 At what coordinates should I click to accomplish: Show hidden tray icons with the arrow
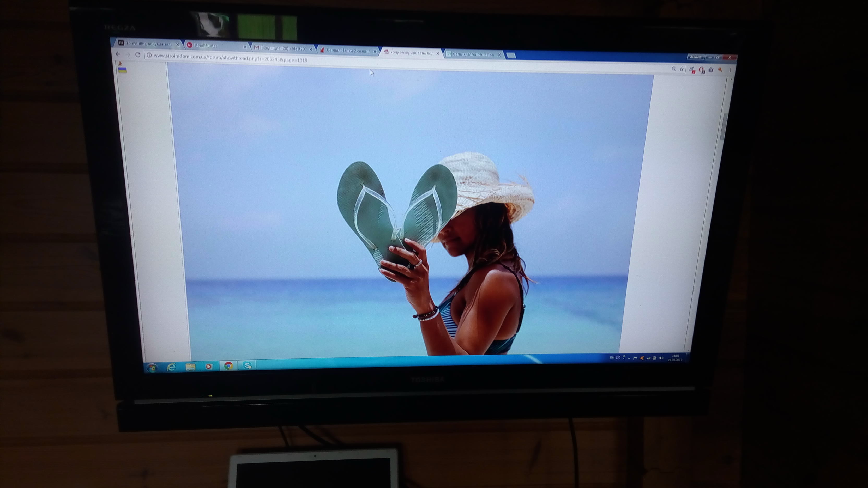pos(629,358)
